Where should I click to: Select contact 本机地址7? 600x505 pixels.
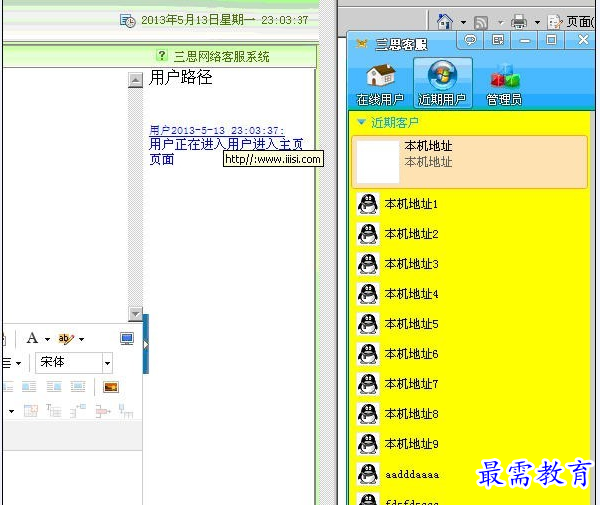470,384
